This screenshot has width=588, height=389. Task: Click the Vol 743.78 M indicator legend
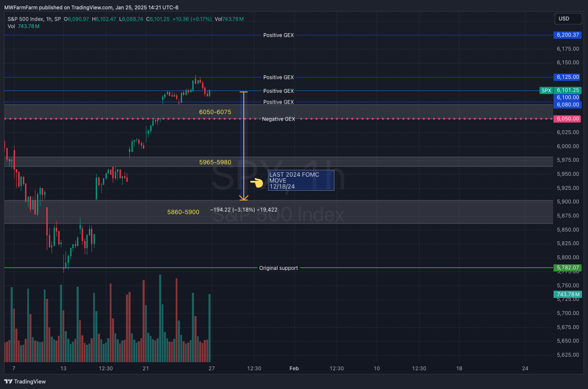pos(23,26)
